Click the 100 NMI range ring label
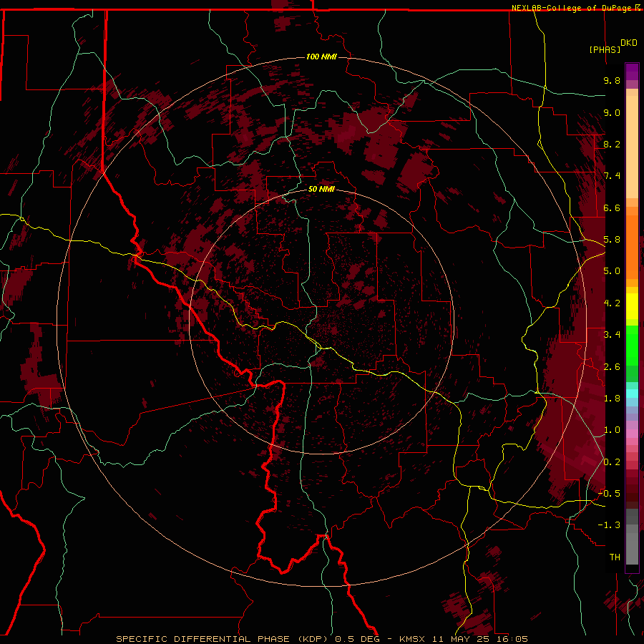644x644 pixels. (321, 57)
